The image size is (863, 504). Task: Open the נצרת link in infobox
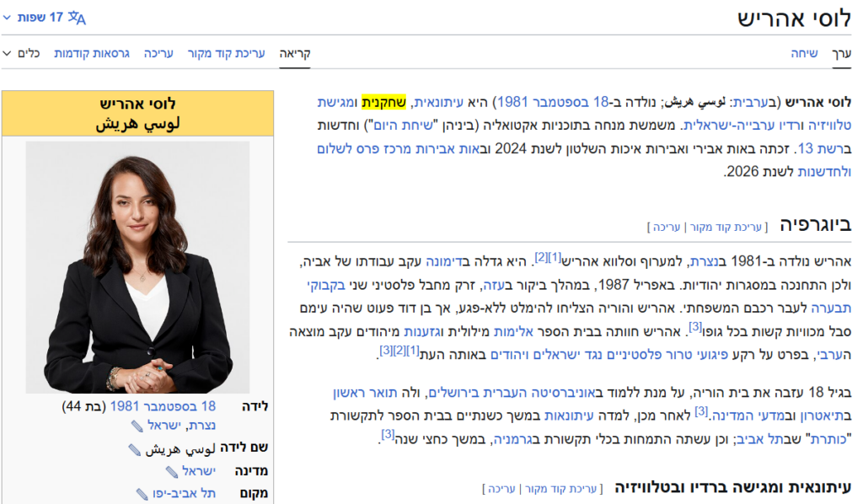click(x=202, y=426)
